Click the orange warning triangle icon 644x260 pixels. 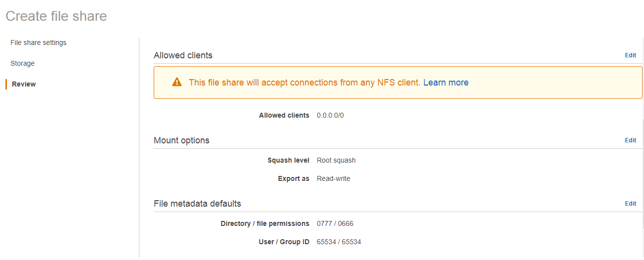177,83
